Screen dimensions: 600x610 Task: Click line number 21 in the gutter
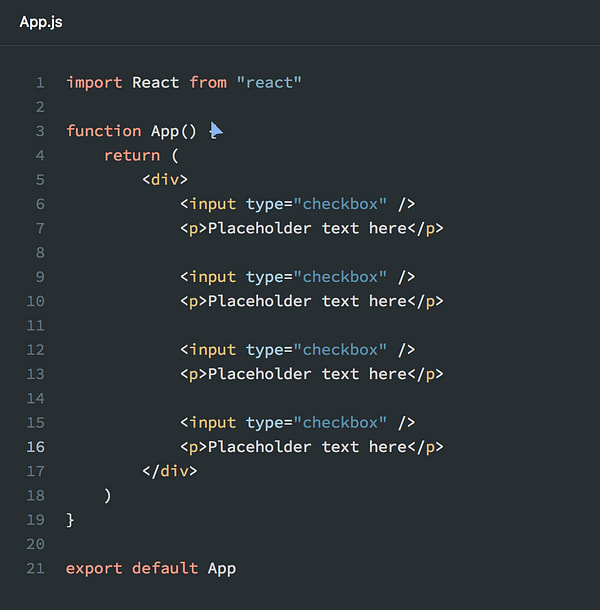[x=35, y=568]
